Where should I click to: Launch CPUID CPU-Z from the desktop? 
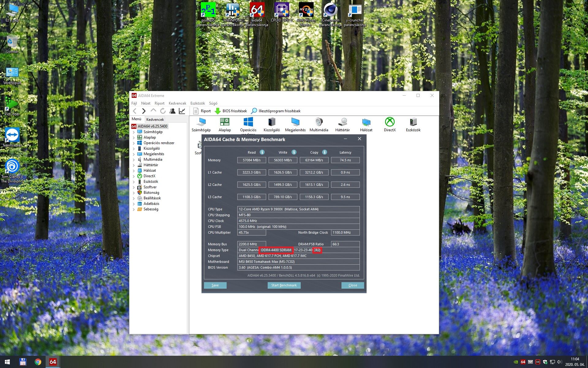click(281, 12)
